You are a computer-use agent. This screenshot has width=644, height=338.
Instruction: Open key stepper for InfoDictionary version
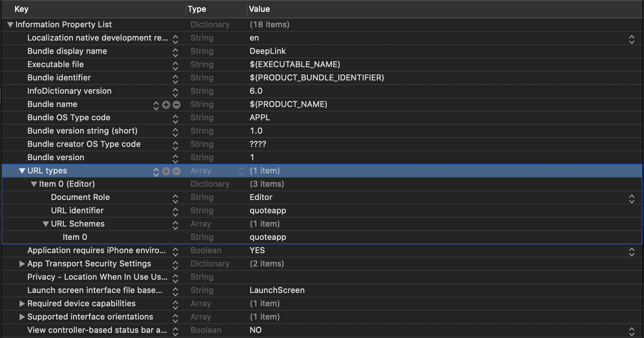175,92
